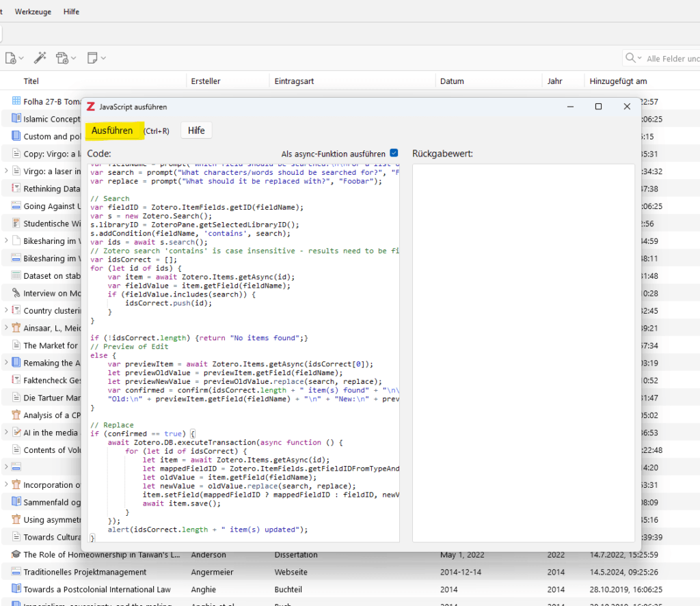Open the Hilfe menu
This screenshot has height=606, width=700.
[x=71, y=11]
